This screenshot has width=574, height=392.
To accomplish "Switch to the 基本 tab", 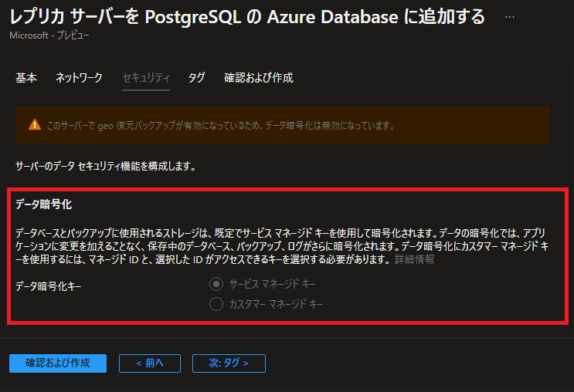I will click(x=26, y=77).
